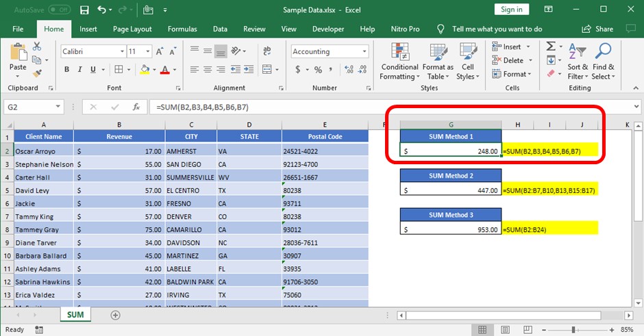Undo the last action

[x=101, y=10]
